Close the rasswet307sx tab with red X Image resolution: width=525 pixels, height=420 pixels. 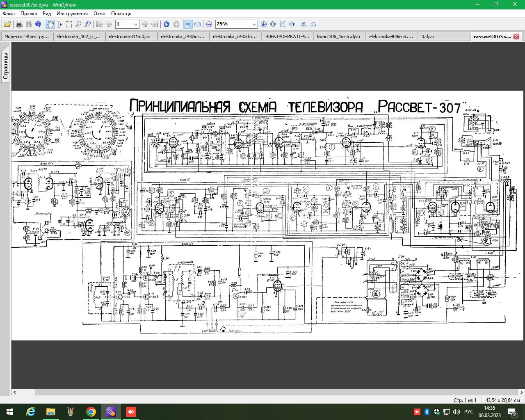[516, 37]
